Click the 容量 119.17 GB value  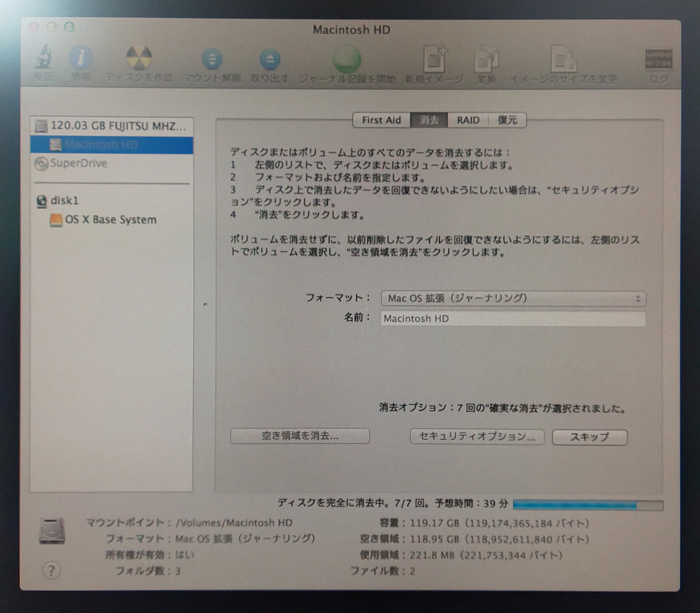point(500,523)
